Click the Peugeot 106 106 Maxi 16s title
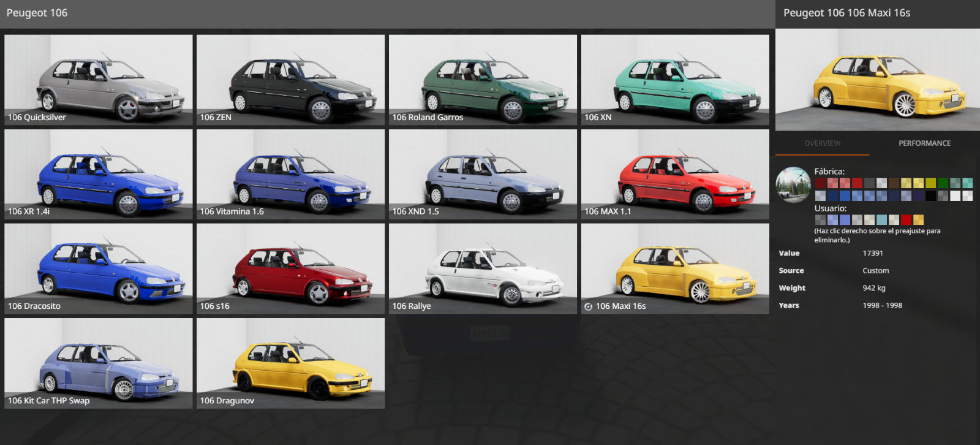The image size is (980, 445). pos(846,13)
